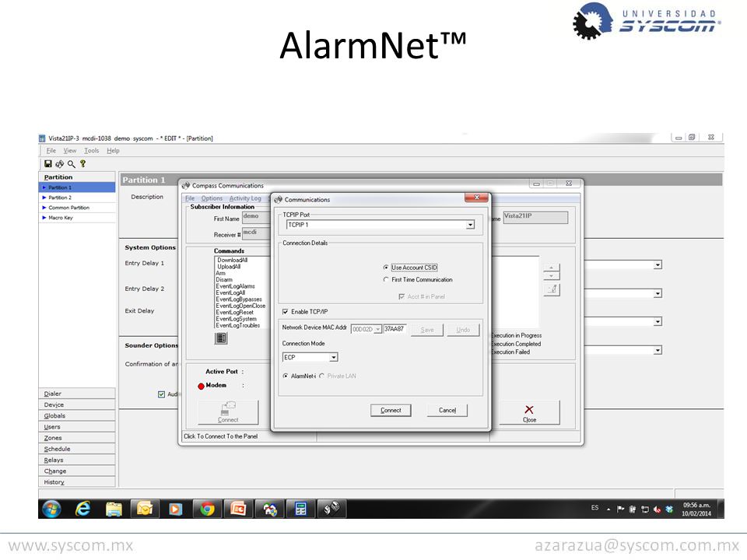Select the AlarmNet-i radio button
The width and height of the screenshot is (747, 560).
point(286,376)
